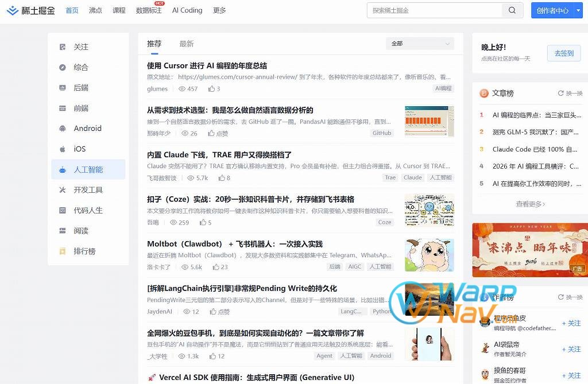Refresh the 文章榜 list with 换一换
588x384 pixels.
coord(570,94)
